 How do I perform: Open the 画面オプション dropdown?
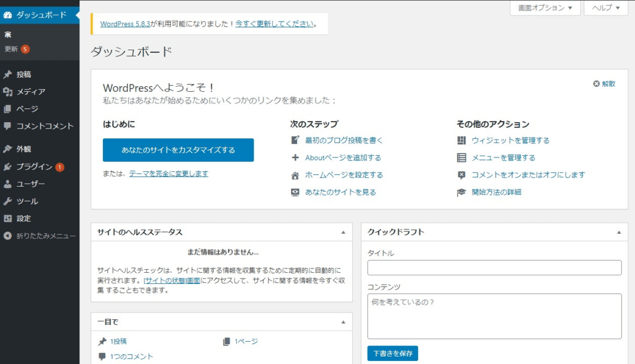point(545,7)
